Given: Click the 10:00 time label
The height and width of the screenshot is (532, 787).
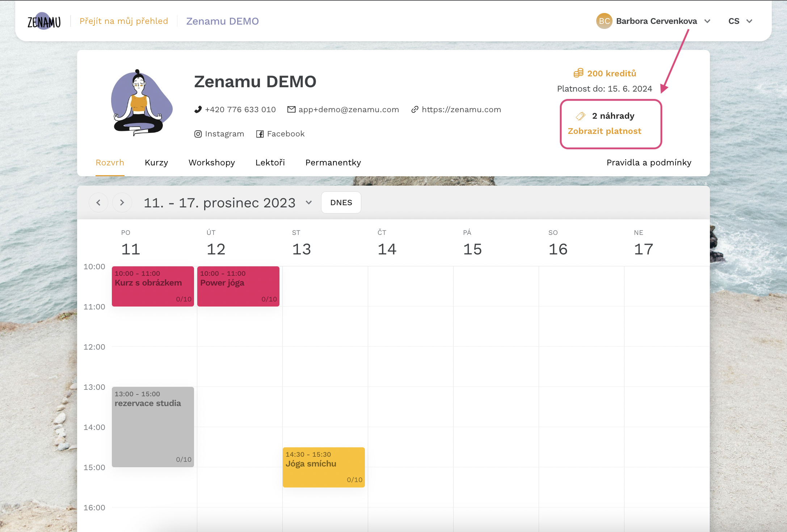Looking at the screenshot, I should click(x=94, y=267).
